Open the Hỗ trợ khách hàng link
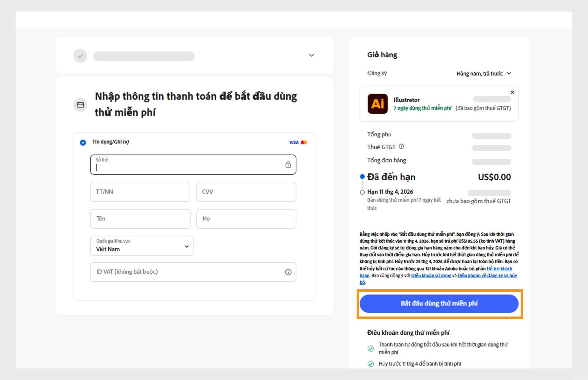The width and height of the screenshot is (588, 380). (x=499, y=269)
